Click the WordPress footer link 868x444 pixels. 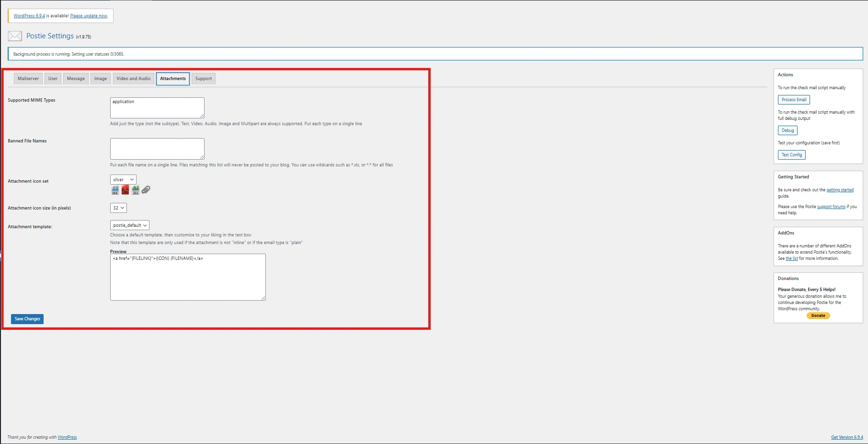coord(67,437)
